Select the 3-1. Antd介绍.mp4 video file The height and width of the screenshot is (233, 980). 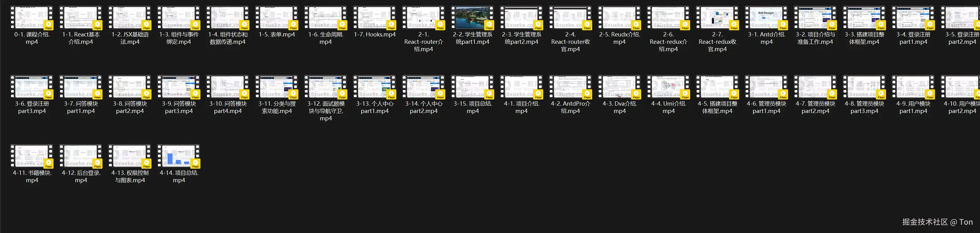(x=766, y=18)
